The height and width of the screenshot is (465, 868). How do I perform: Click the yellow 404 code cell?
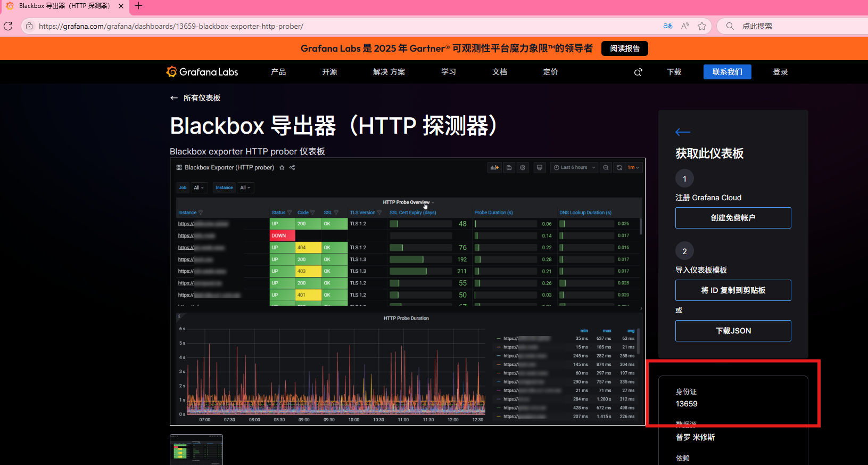click(309, 248)
